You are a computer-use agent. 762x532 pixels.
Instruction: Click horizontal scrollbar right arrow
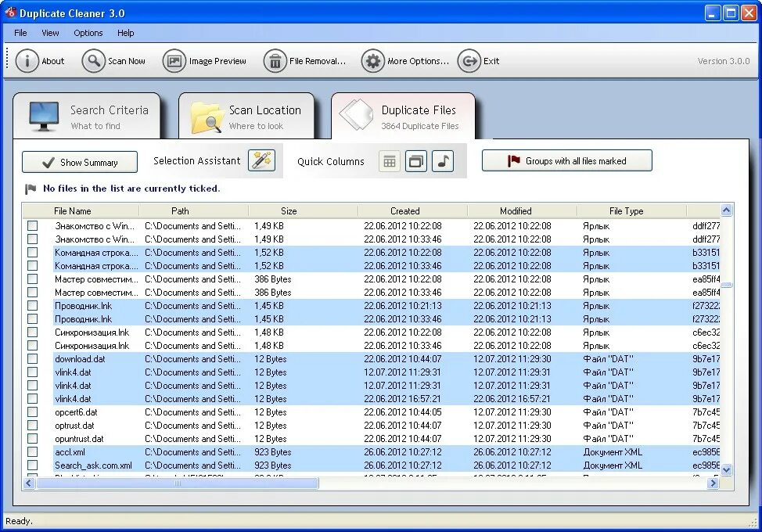(713, 483)
